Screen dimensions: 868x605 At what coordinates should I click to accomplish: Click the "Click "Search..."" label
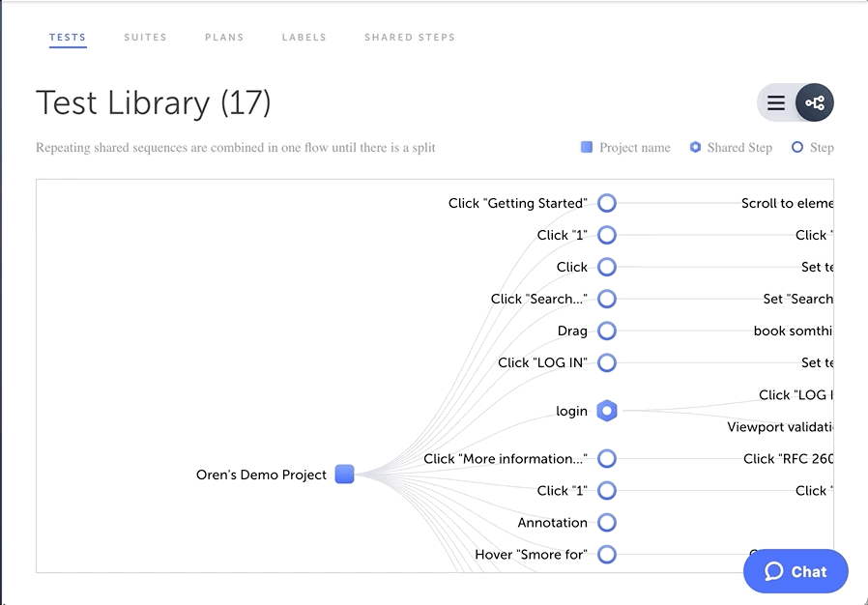pyautogui.click(x=539, y=299)
